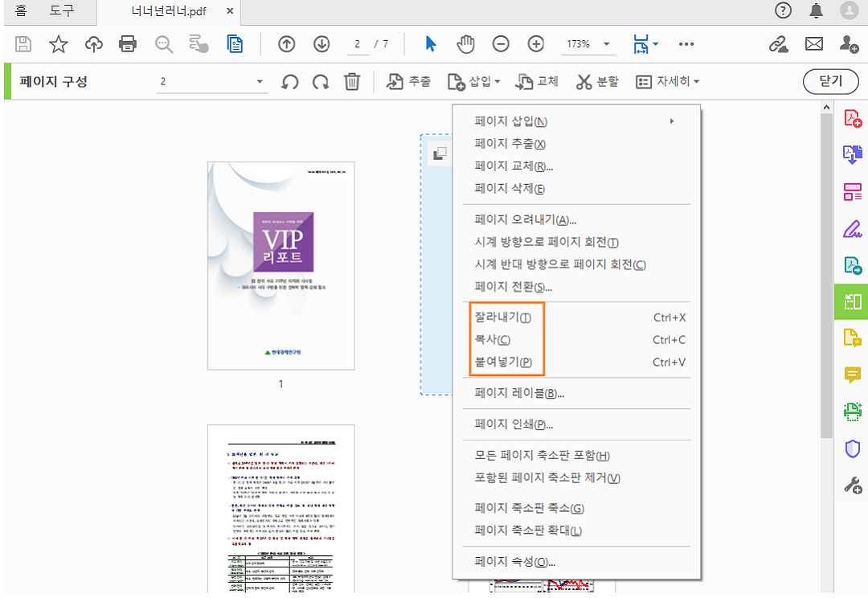
Task: Switch to the 도구 tab
Action: 63,11
